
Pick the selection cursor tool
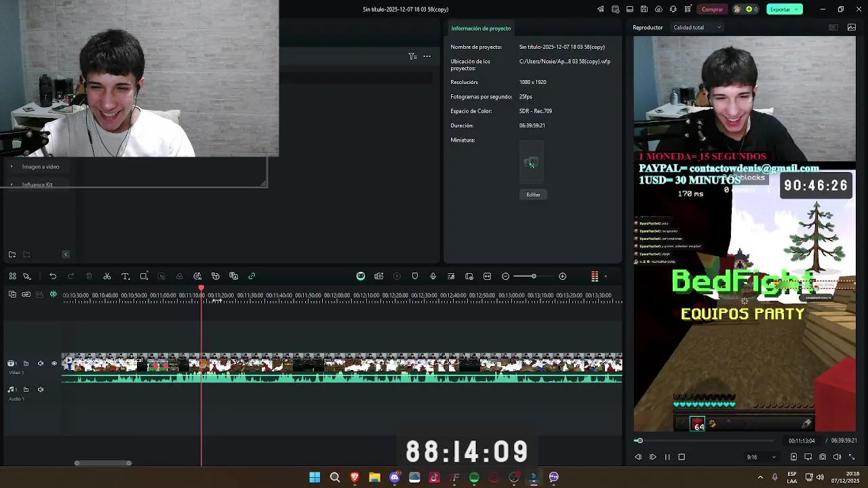[27, 277]
